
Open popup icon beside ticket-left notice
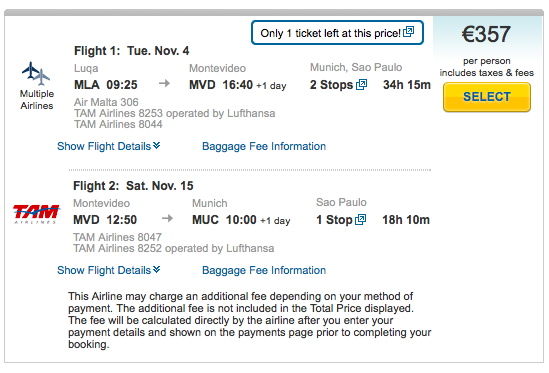(409, 32)
